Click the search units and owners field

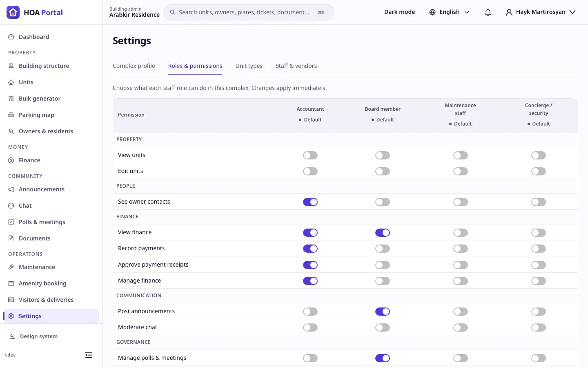249,12
